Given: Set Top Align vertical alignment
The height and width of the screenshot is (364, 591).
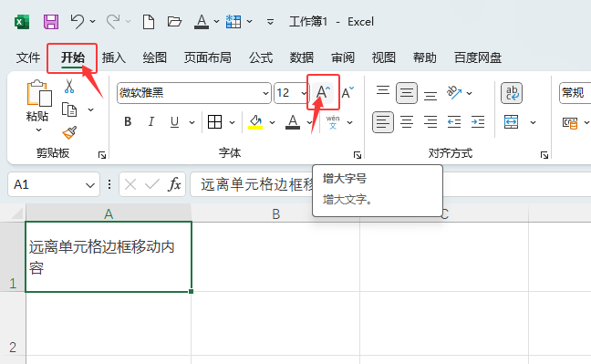Looking at the screenshot, I should click(383, 90).
